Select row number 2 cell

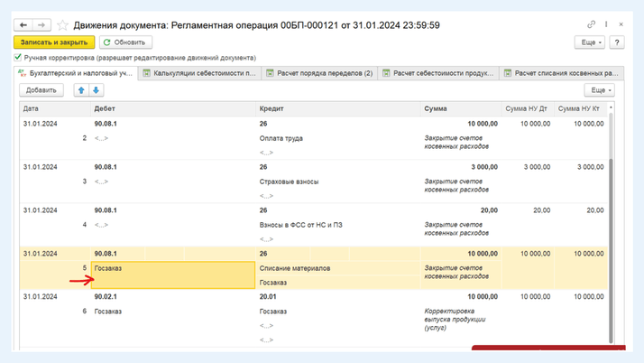(85, 138)
